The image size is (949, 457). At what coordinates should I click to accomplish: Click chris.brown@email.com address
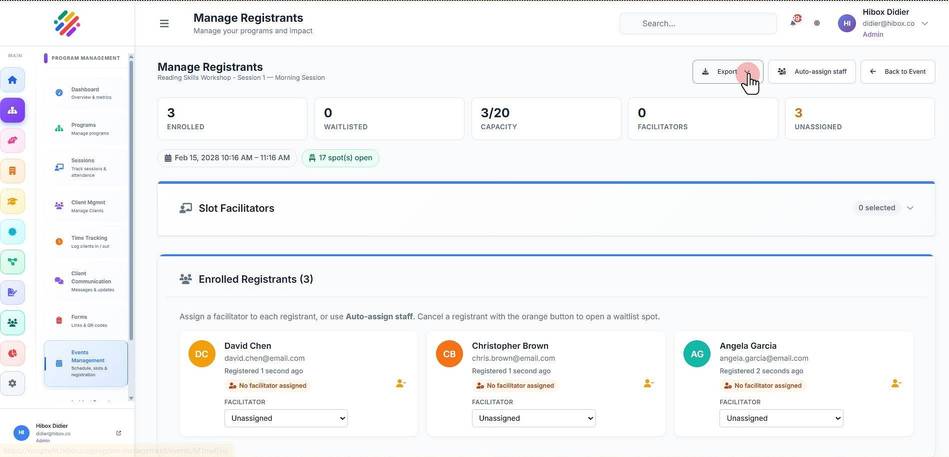[513, 358]
